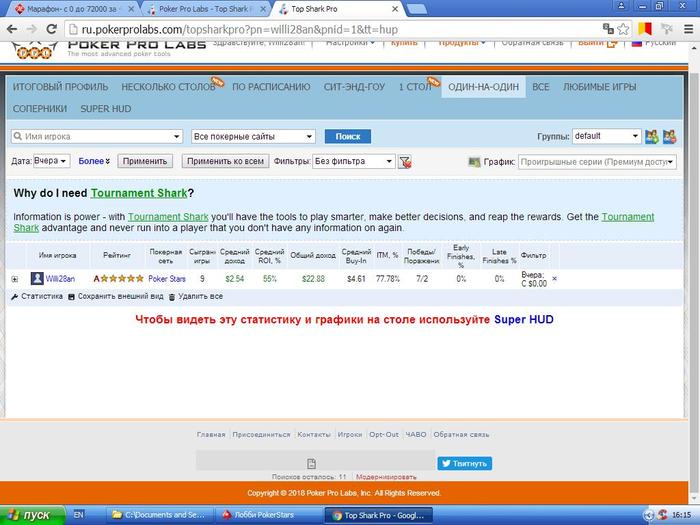This screenshot has height=525, width=700.
Task: Click the translate page icon in address bar
Action: click(608, 29)
